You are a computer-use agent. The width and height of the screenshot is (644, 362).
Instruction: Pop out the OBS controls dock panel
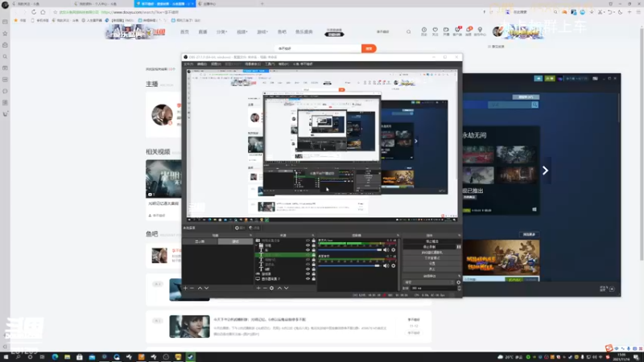(459, 236)
